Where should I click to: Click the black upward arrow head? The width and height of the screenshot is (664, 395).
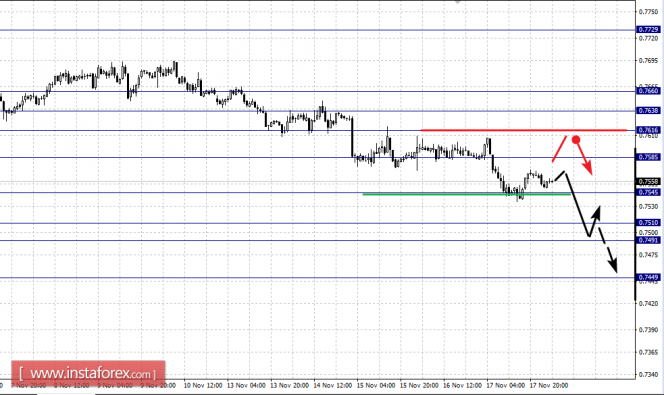coord(596,212)
